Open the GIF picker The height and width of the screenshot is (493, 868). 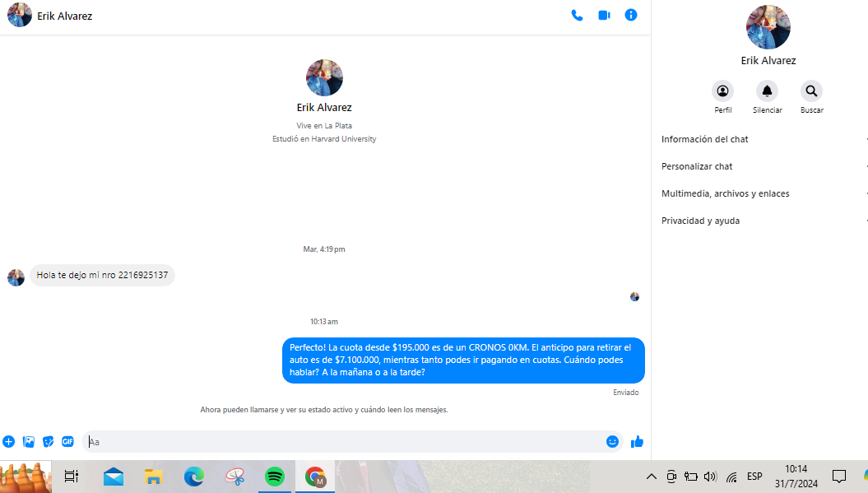(67, 442)
